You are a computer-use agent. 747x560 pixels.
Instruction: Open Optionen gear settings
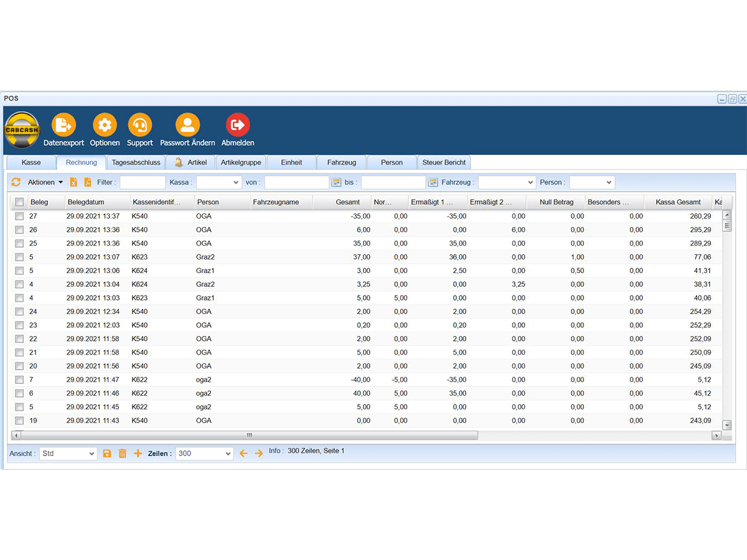click(105, 125)
